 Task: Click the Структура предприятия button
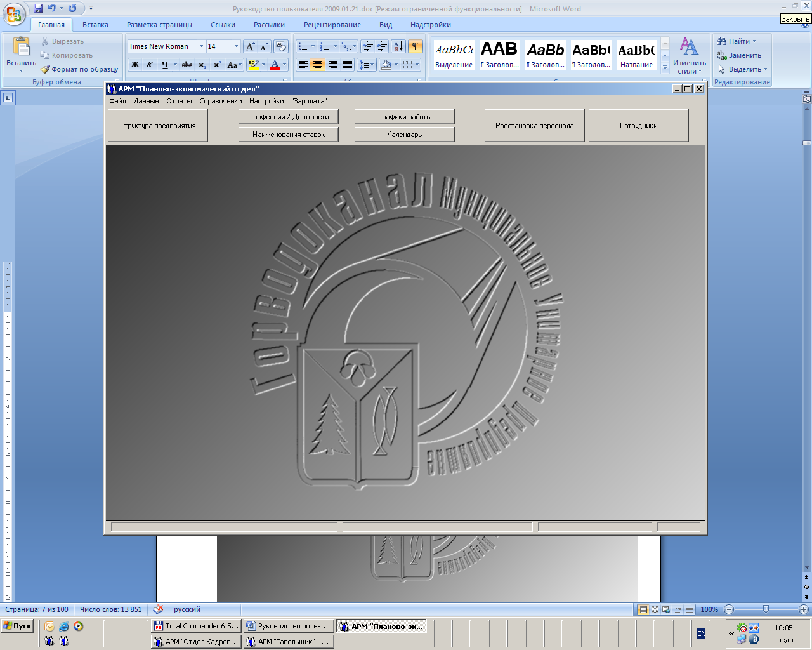(x=158, y=126)
